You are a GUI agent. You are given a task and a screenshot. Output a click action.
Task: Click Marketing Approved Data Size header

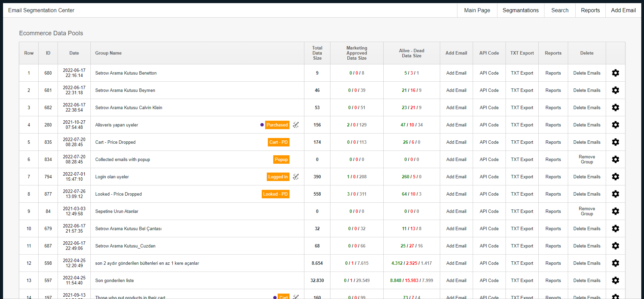(357, 53)
